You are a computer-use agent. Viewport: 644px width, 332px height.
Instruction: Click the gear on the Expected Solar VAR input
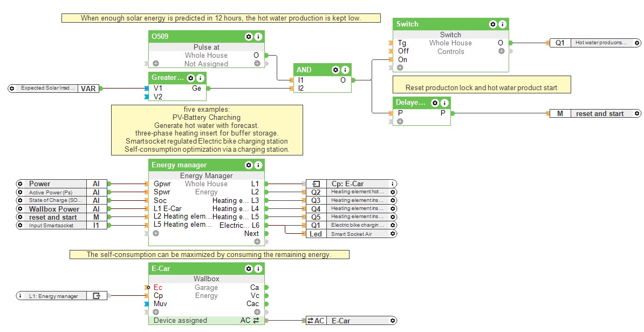[x=13, y=88]
